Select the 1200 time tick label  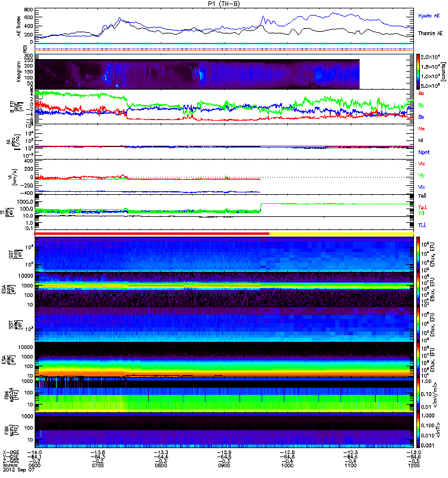coord(413,465)
